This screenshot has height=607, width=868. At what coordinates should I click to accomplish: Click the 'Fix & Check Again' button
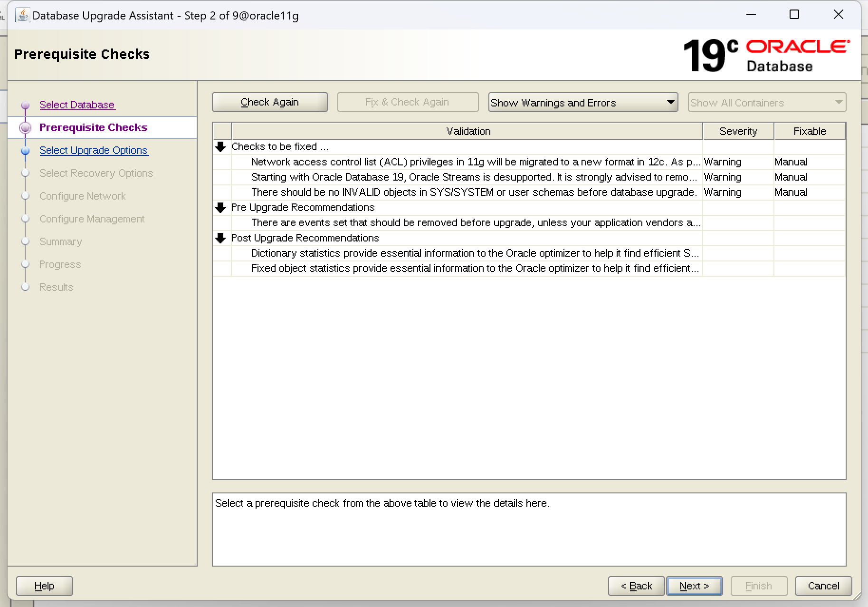pos(407,102)
